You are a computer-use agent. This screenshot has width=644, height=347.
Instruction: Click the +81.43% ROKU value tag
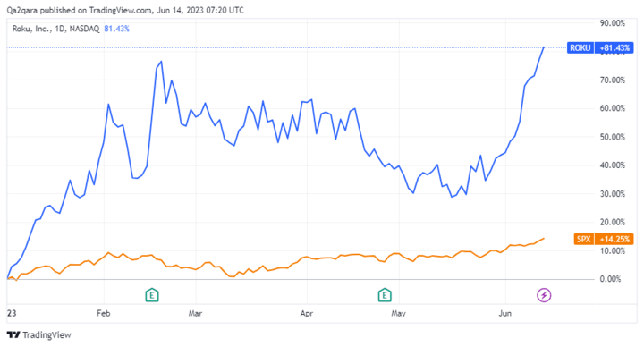coord(614,48)
